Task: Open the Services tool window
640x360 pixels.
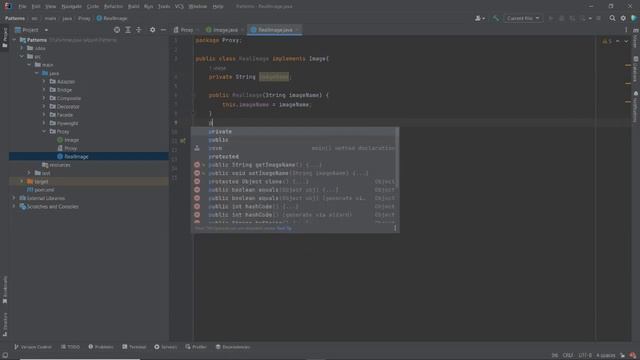Action: (x=165, y=347)
